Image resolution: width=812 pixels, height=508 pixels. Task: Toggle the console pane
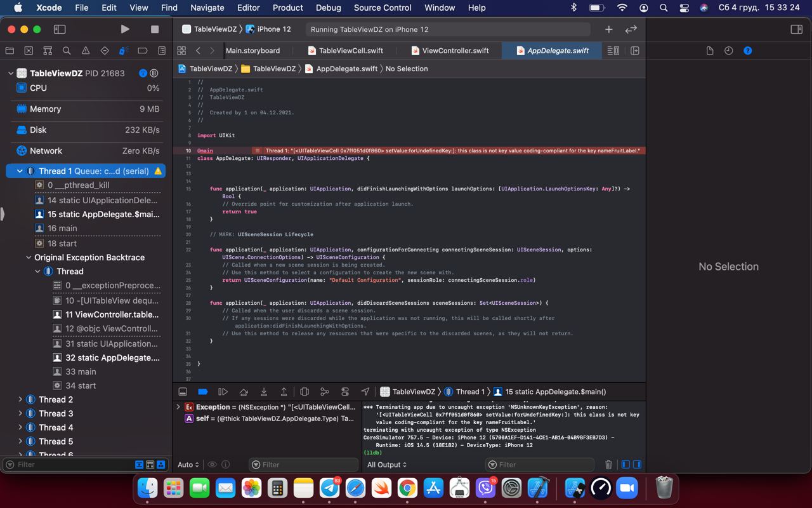coord(637,465)
